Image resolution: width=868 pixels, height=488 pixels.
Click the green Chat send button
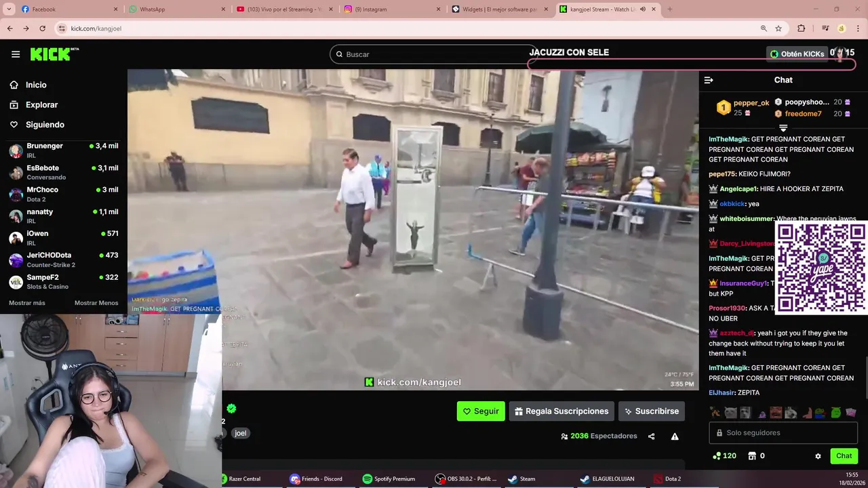(x=844, y=456)
